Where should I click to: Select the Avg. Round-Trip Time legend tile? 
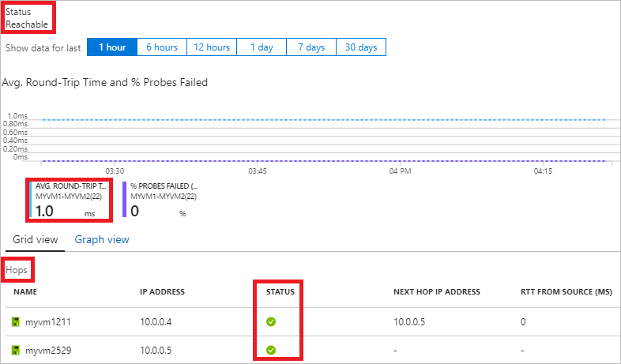click(70, 201)
